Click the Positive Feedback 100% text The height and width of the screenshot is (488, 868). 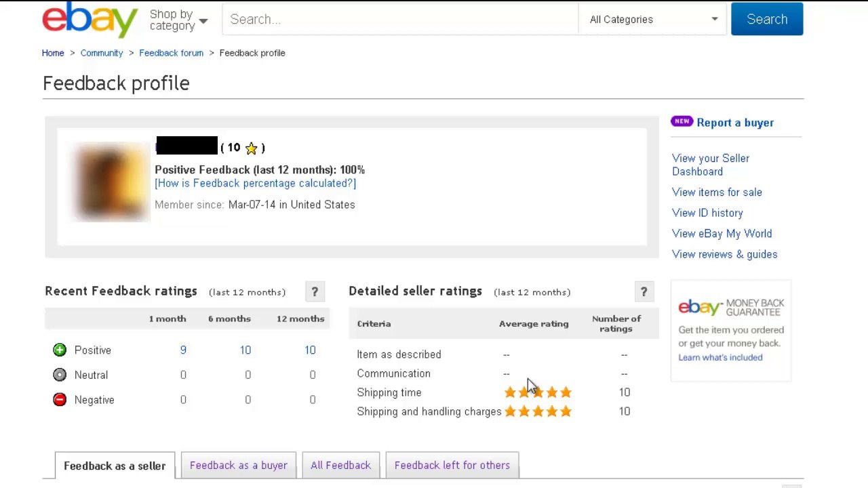coord(260,170)
